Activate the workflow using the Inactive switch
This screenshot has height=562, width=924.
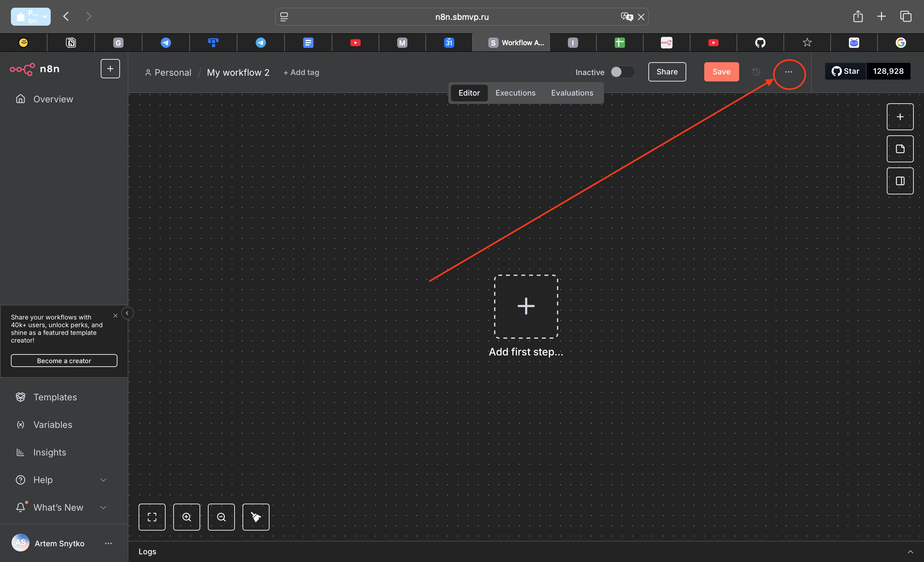[622, 72]
